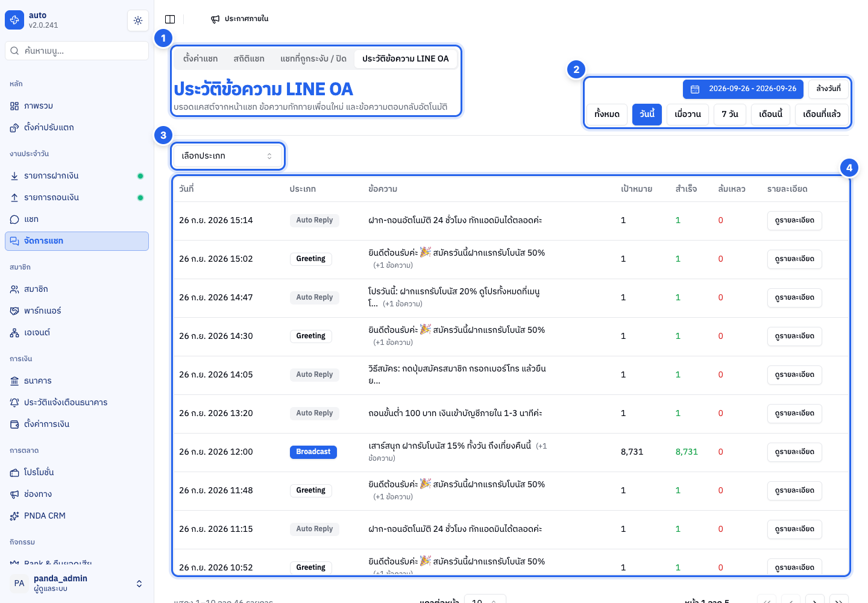The width and height of the screenshot is (868, 603).
Task: Collapse the sidebar panel icon
Action: (x=170, y=19)
